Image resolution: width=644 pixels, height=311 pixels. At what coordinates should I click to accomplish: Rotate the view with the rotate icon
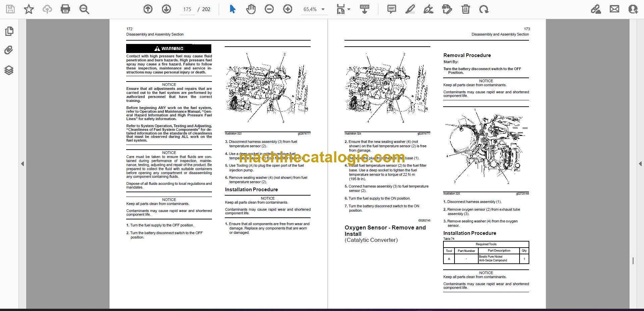[x=484, y=9]
